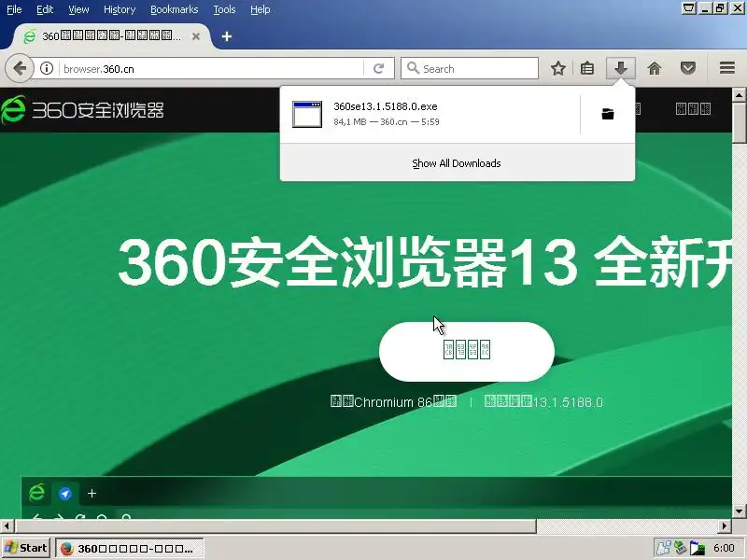
Task: Click horizontal scrollbar right arrow
Action: [725, 526]
